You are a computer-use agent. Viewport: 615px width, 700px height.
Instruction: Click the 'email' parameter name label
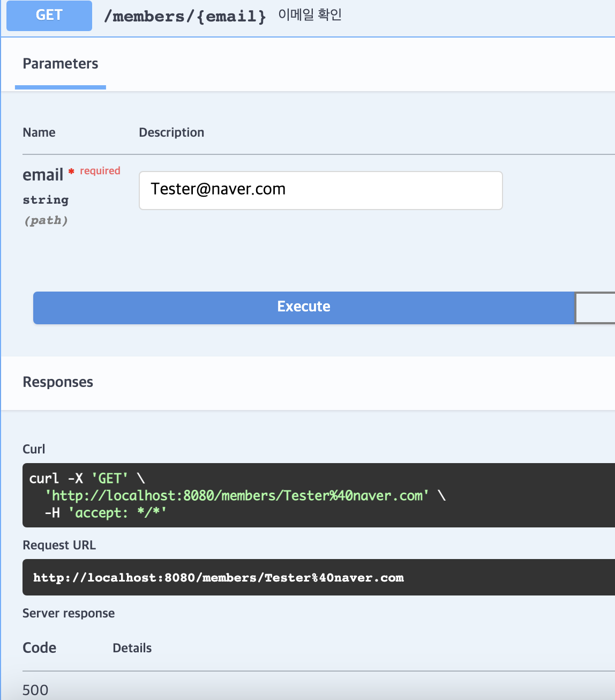pyautogui.click(x=43, y=175)
